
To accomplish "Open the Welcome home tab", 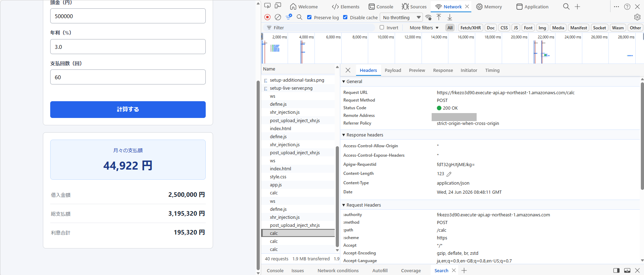I will click(x=304, y=7).
